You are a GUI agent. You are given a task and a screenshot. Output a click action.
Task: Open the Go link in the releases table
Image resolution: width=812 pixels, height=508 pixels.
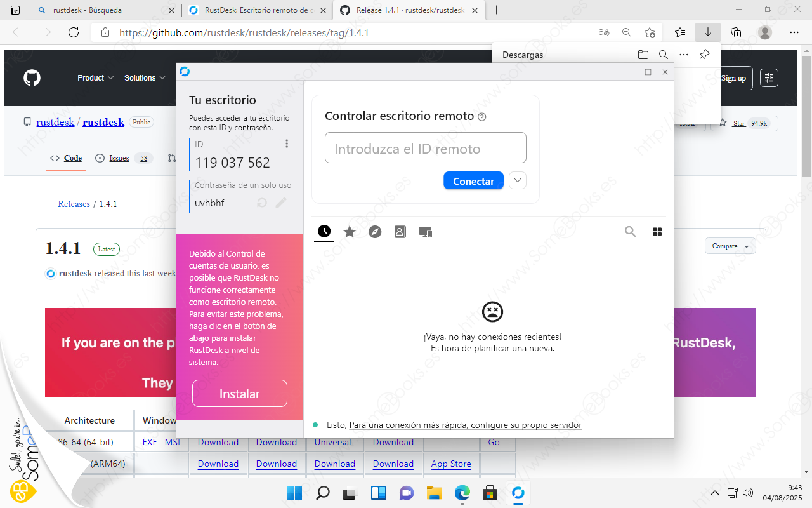pyautogui.click(x=494, y=443)
